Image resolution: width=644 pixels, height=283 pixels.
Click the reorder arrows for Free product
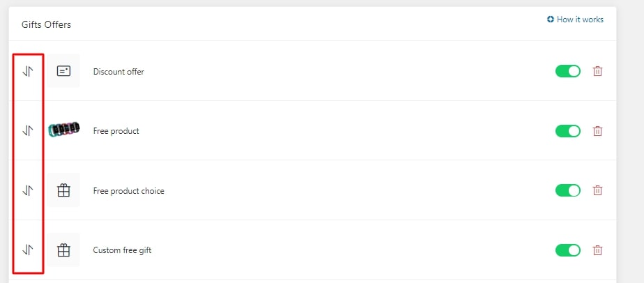click(x=28, y=130)
